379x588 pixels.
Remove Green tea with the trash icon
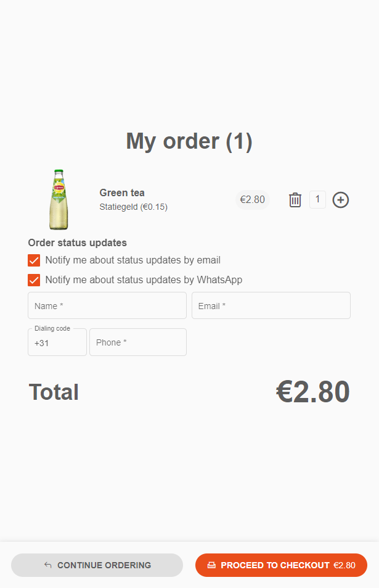pos(295,200)
